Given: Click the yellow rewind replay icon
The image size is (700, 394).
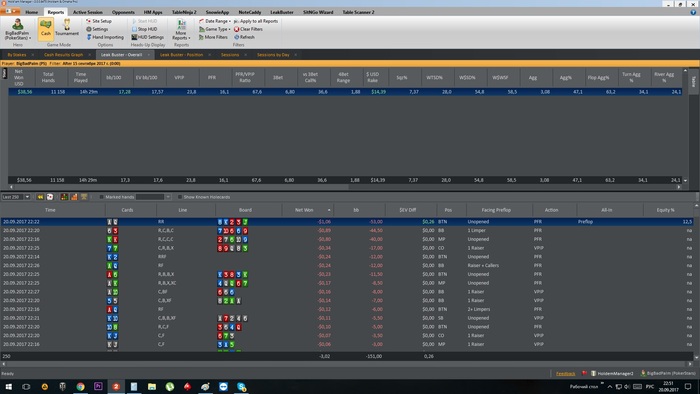Looking at the screenshot, I should tap(40, 197).
